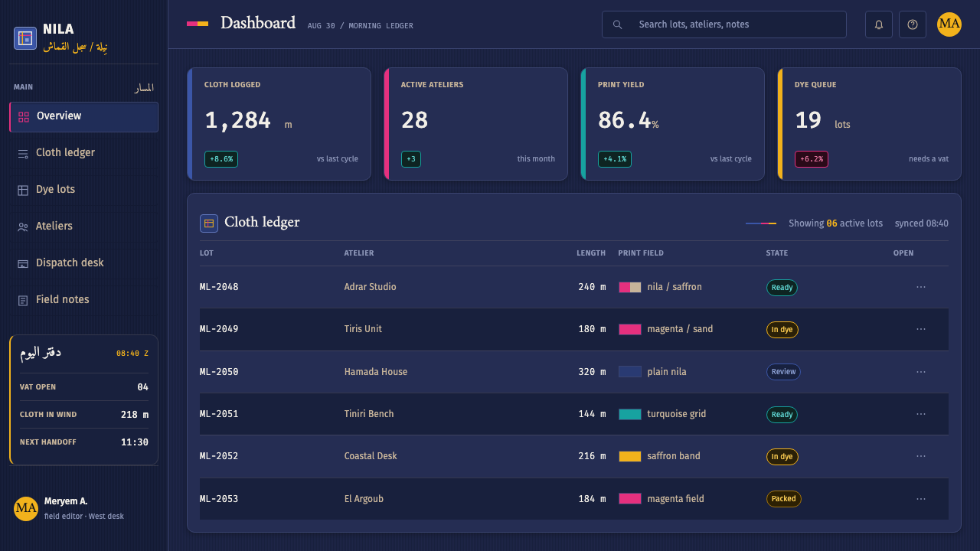Open Cloth ledger in the sidebar
This screenshot has width=980, height=551.
tap(84, 153)
